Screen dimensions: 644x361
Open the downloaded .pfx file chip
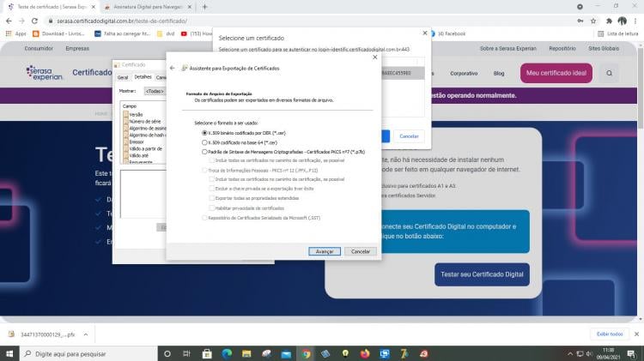pos(42,334)
